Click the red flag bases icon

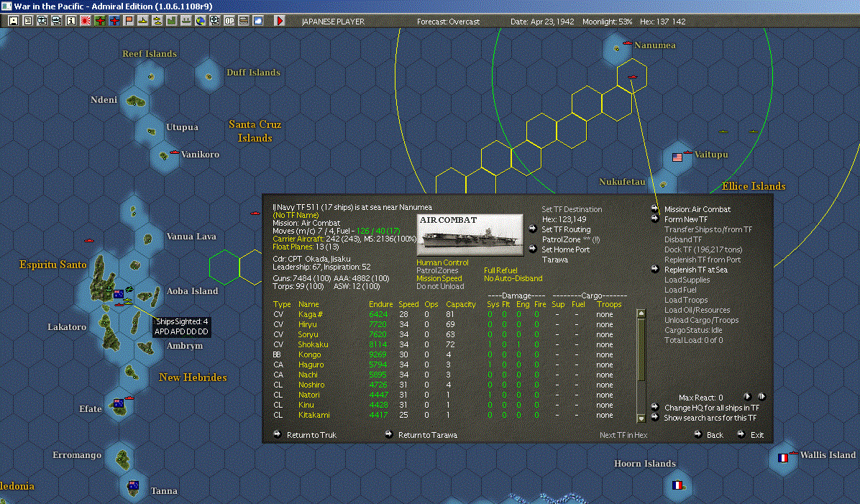pyautogui.click(x=128, y=21)
